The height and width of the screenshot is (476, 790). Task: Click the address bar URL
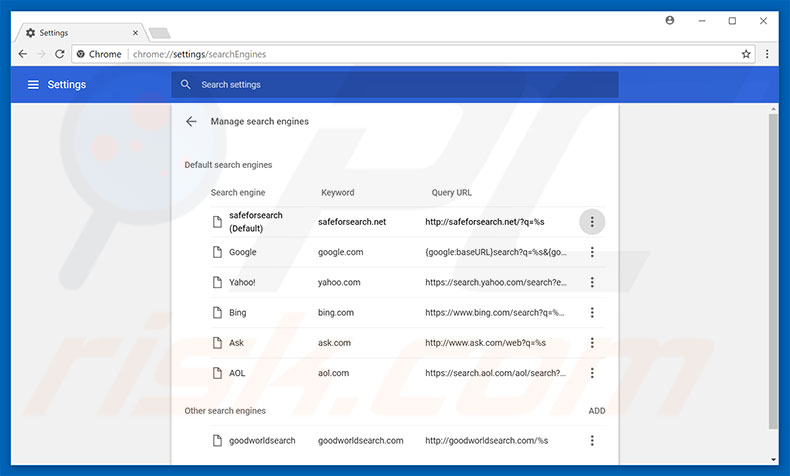[200, 54]
